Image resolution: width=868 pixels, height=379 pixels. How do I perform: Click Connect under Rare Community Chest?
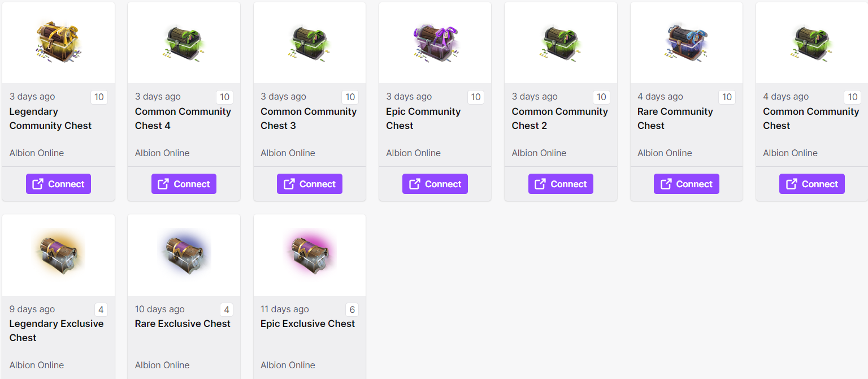click(x=686, y=183)
